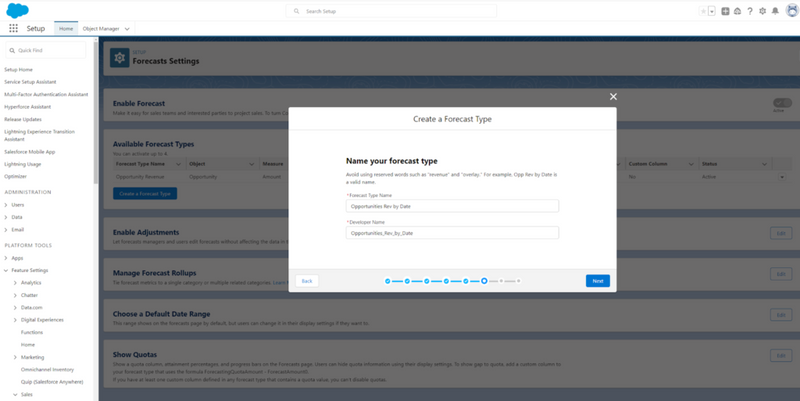Click the Opportunity Revenue table cell
Viewport: 800px width, 401px height.
pyautogui.click(x=140, y=177)
